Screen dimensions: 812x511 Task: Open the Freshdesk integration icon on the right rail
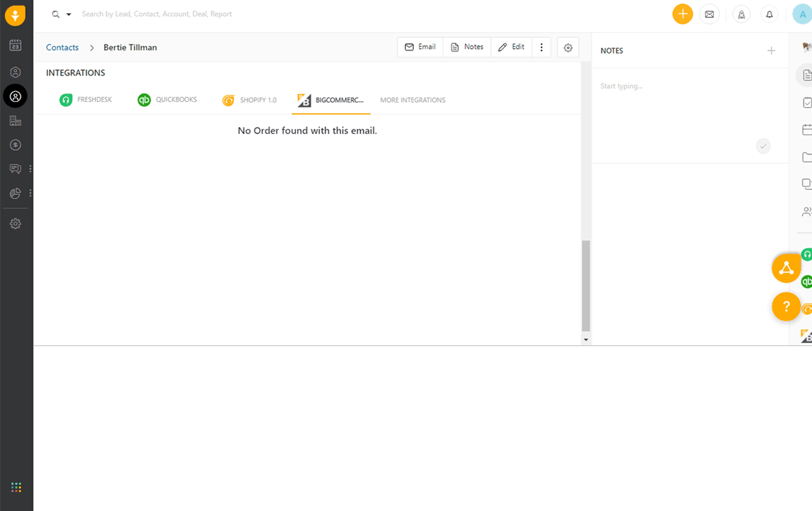click(x=807, y=254)
